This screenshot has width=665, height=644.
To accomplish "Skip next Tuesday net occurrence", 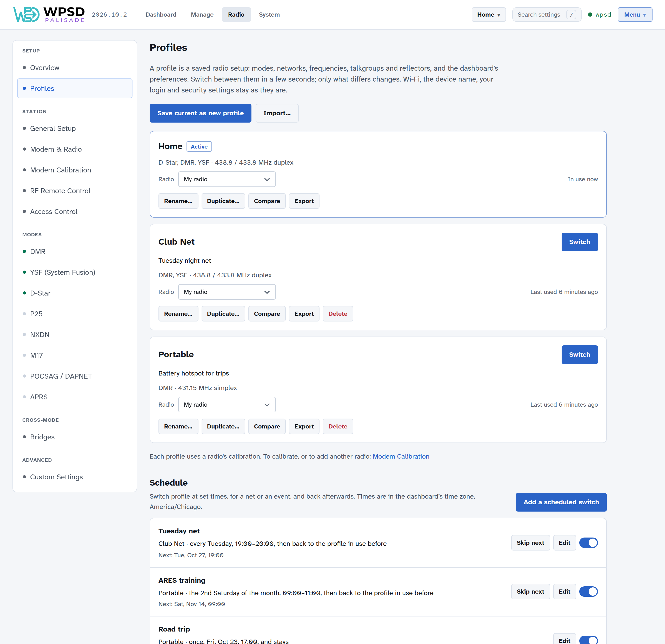I will click(x=530, y=543).
